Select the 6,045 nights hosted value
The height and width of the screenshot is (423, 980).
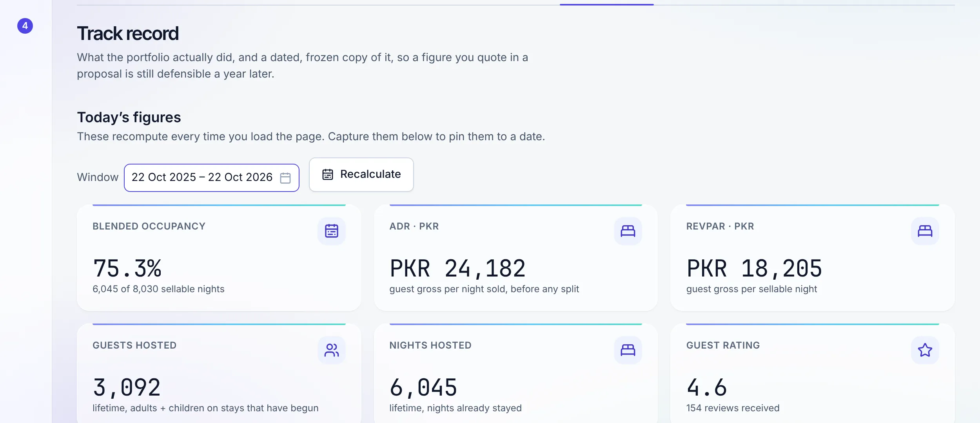click(x=423, y=387)
